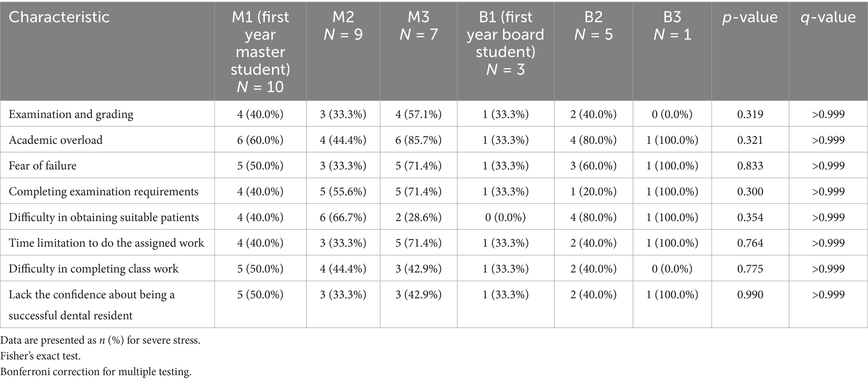The height and width of the screenshot is (381, 868).
Task: Select the p-value column header
Action: click(x=750, y=17)
